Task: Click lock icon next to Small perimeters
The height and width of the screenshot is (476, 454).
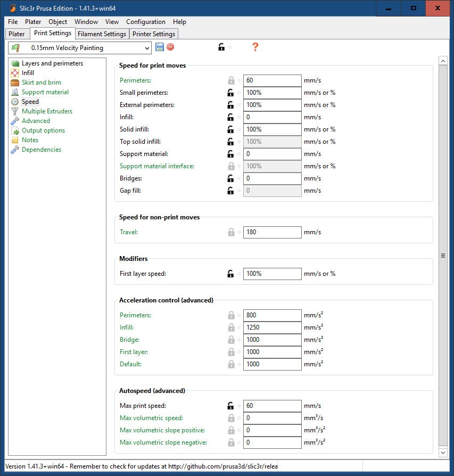Action: click(230, 93)
